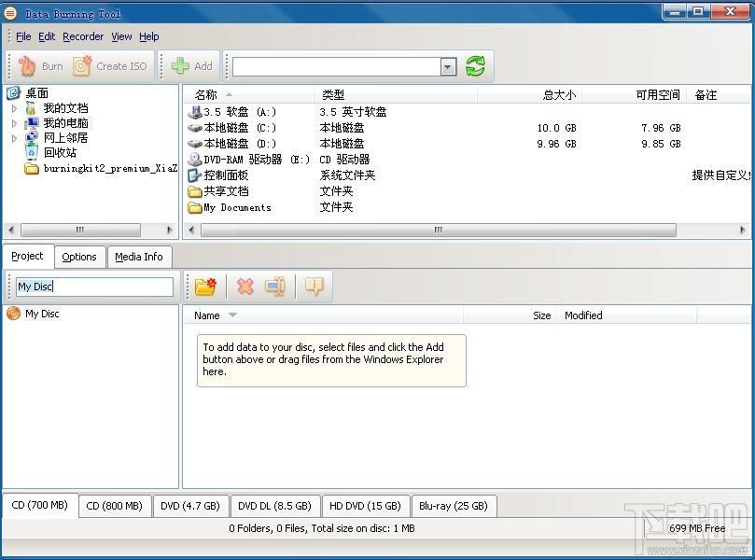Click the 备注 column header
755x560 pixels.
coord(719,95)
